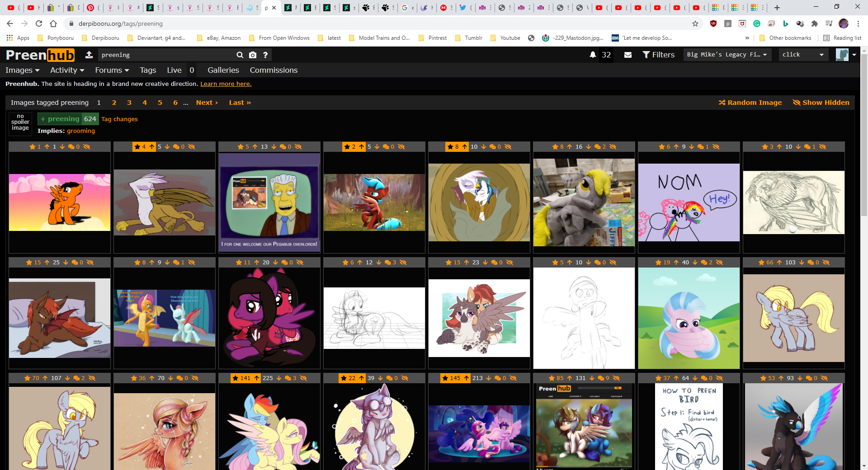
Task: Click in the site search field containing 'preening'
Action: 166,55
